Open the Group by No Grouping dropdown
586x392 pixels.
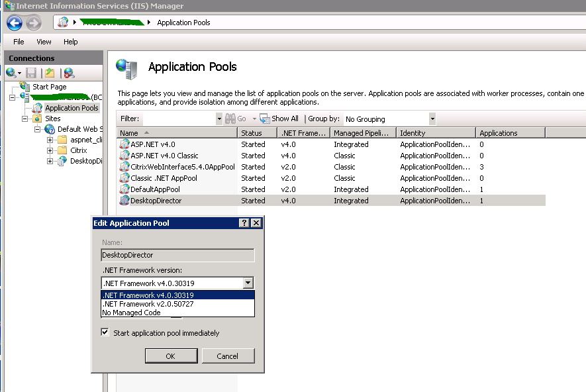click(x=432, y=119)
